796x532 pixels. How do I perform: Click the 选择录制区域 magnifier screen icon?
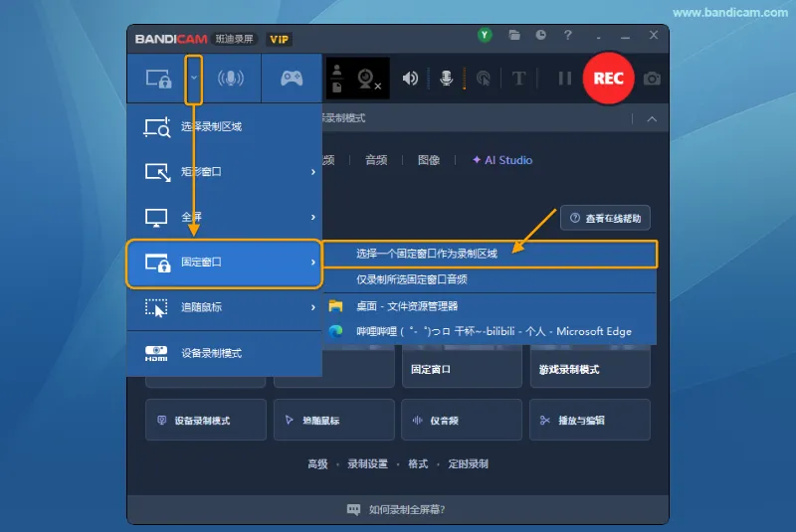pos(157,127)
